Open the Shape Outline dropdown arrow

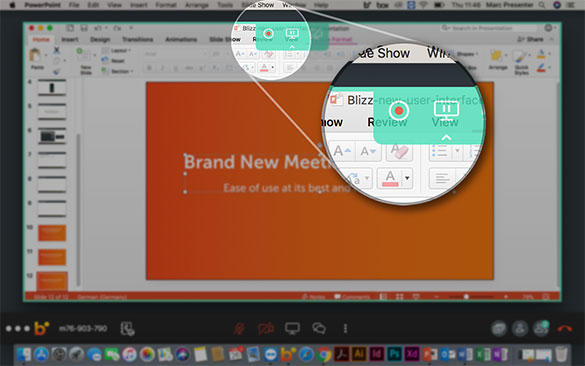[x=549, y=68]
